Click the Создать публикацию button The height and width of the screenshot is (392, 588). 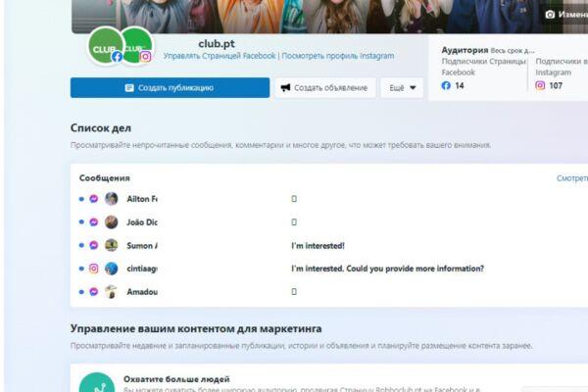point(170,88)
